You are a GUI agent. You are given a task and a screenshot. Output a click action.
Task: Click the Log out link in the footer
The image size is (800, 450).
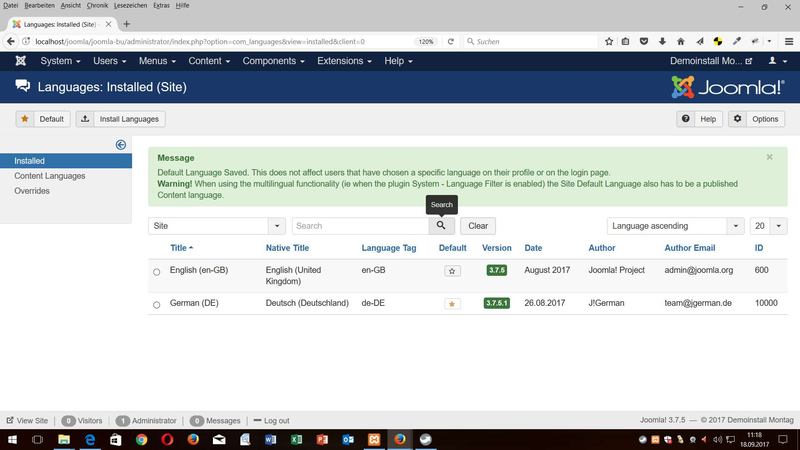[x=271, y=421]
